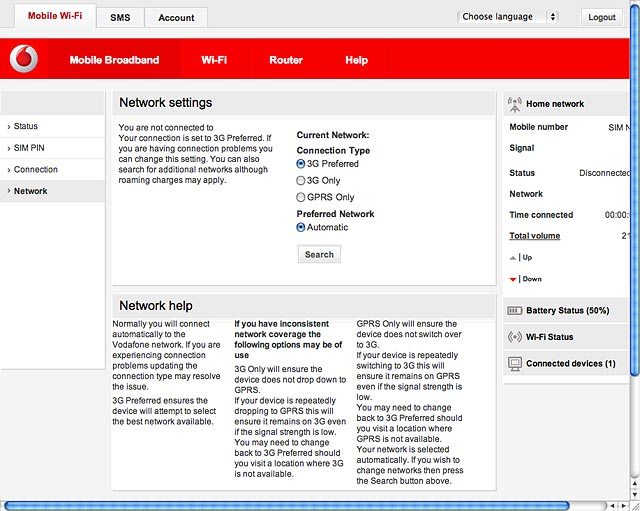Select the GPRS Only radio button

tap(300, 197)
